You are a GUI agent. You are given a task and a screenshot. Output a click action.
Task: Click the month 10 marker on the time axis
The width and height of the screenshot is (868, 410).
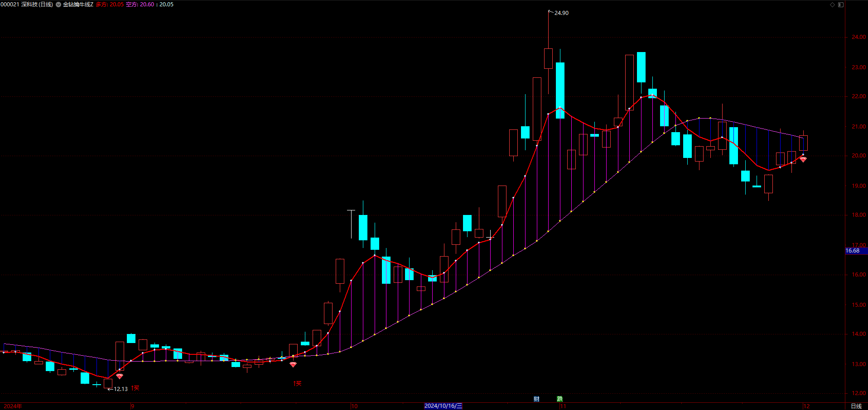point(354,406)
